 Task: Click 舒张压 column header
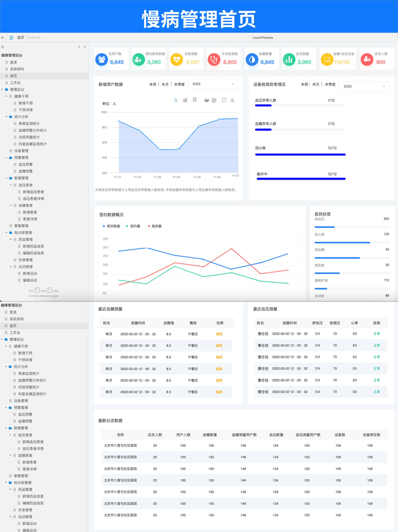click(317, 323)
